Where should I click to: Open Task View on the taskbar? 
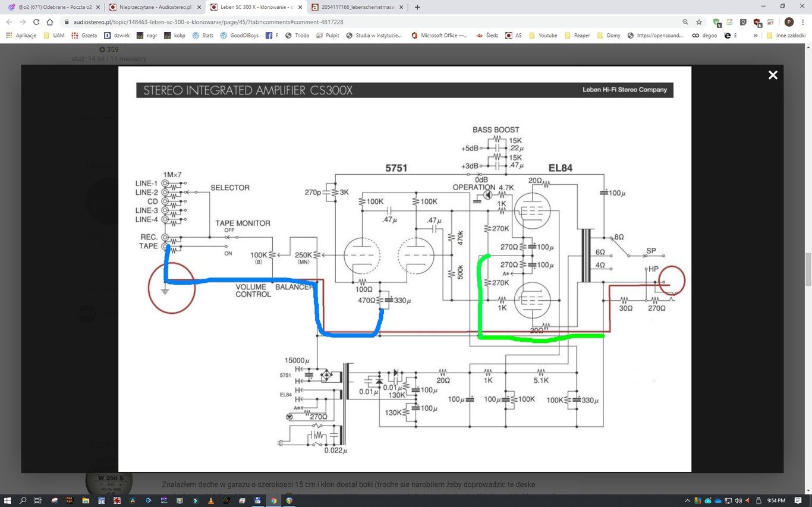(x=37, y=500)
